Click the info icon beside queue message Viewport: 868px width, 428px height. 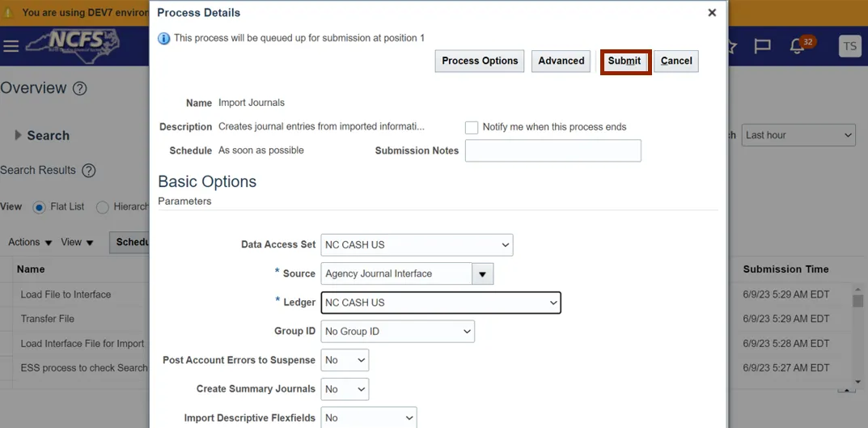[164, 38]
